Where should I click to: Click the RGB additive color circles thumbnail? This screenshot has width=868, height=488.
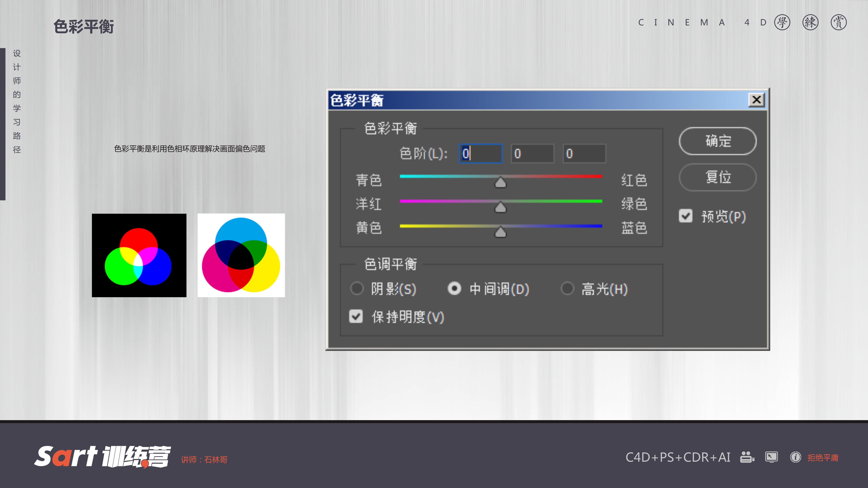[x=139, y=255]
